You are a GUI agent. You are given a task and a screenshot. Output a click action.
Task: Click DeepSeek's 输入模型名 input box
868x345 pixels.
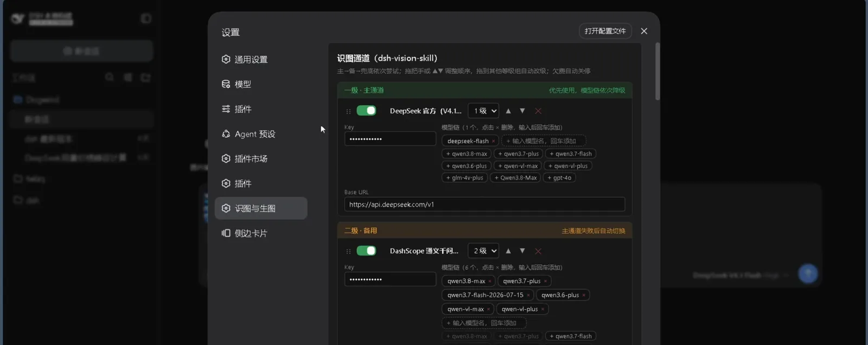pos(544,141)
